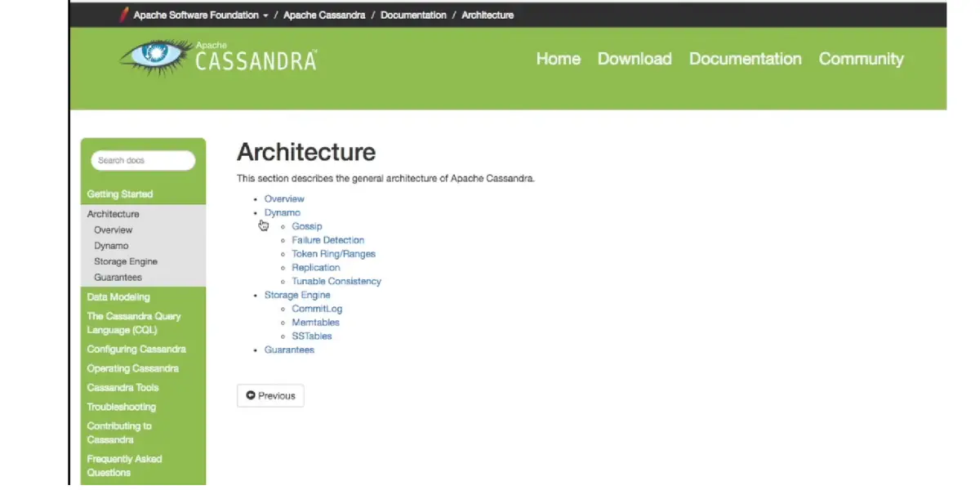Viewport: 980px width, 490px height.
Task: Go to Apache Cassandra breadcrumb link
Action: tap(324, 15)
